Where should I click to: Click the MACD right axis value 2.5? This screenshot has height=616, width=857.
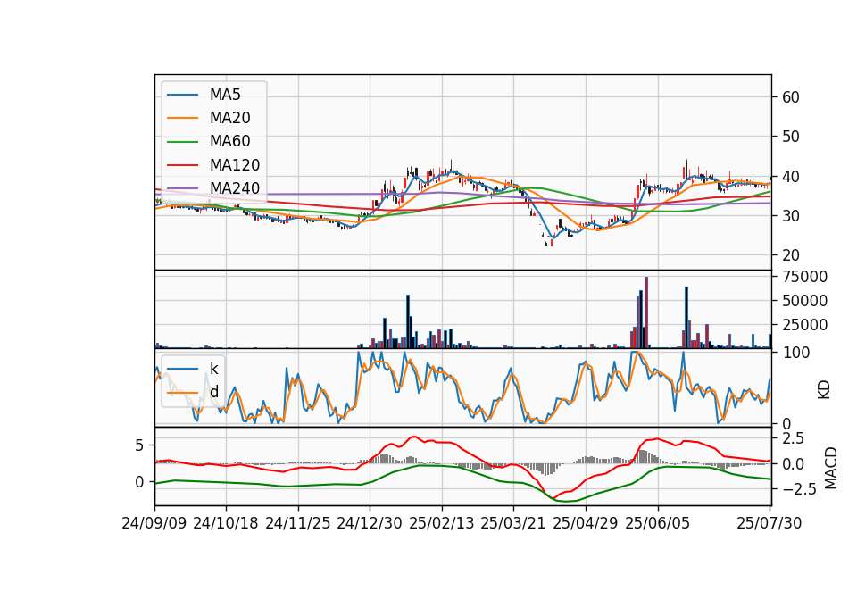[793, 438]
